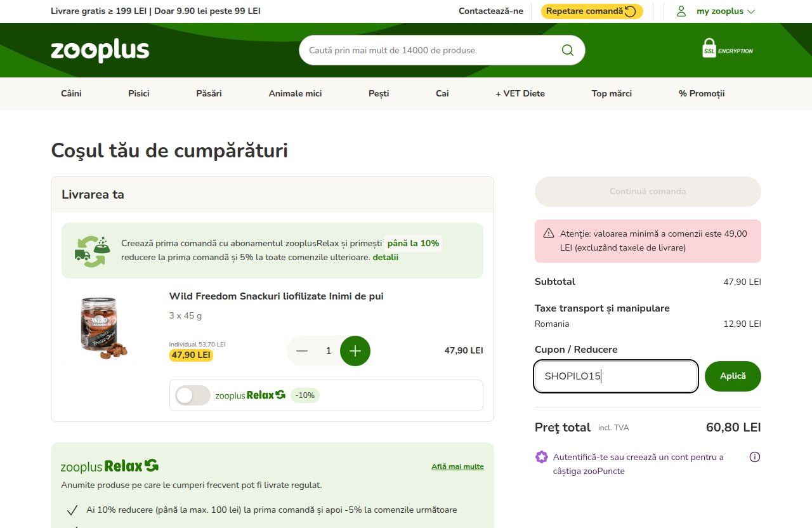Click the zooplus Relax logo in toggle row

[251, 395]
